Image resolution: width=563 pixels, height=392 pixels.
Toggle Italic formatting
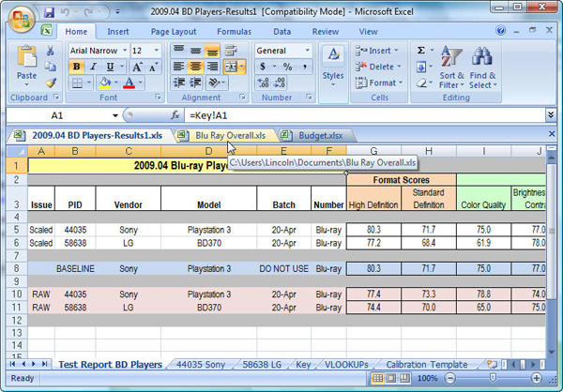92,67
